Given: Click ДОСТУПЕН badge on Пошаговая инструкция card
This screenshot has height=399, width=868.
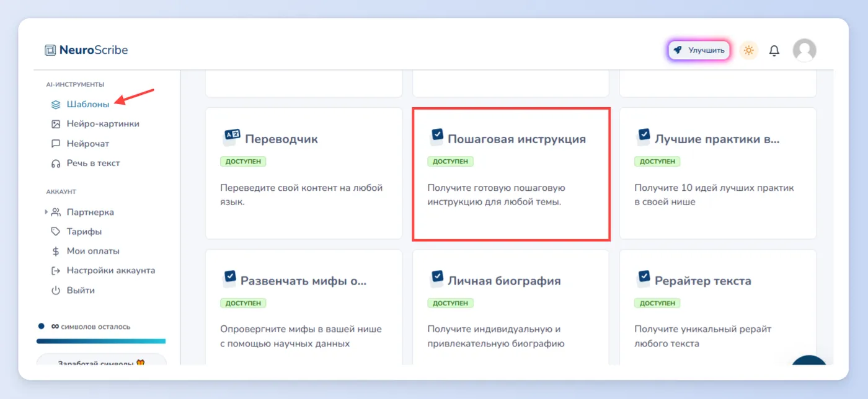Looking at the screenshot, I should click(450, 162).
